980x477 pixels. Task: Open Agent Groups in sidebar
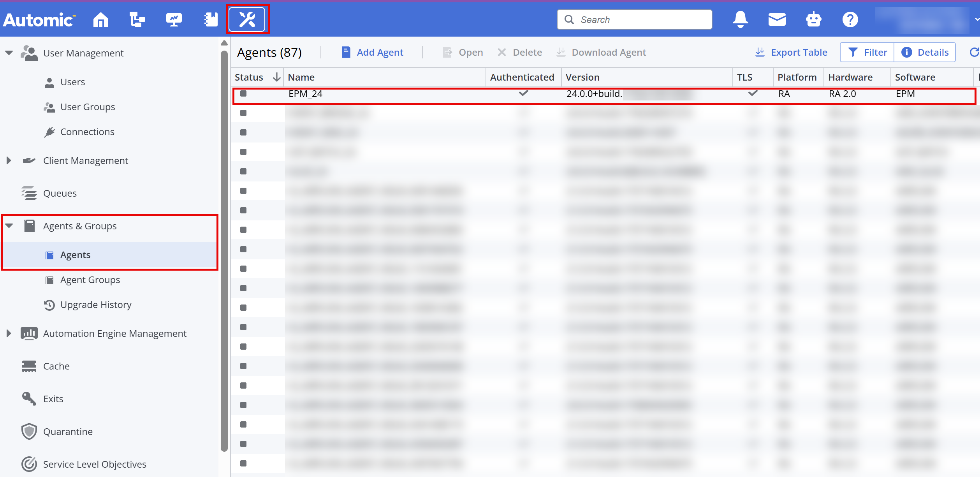click(90, 280)
